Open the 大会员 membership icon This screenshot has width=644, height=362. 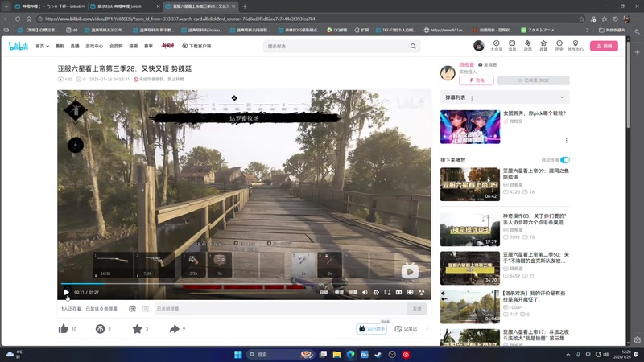(x=496, y=46)
